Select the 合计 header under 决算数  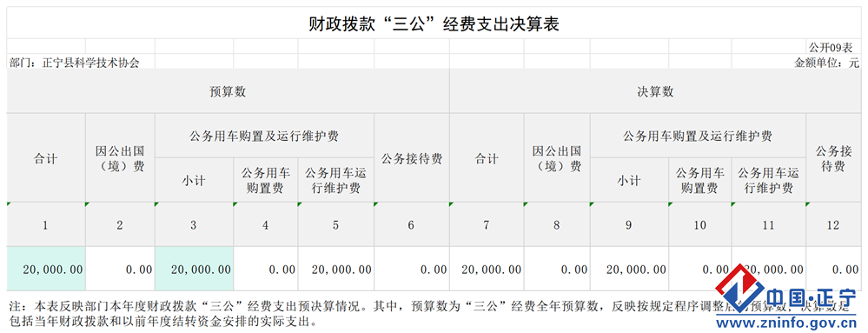tap(487, 158)
